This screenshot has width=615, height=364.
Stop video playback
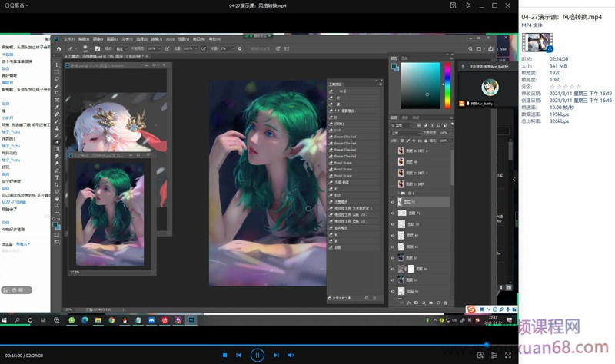(224, 356)
